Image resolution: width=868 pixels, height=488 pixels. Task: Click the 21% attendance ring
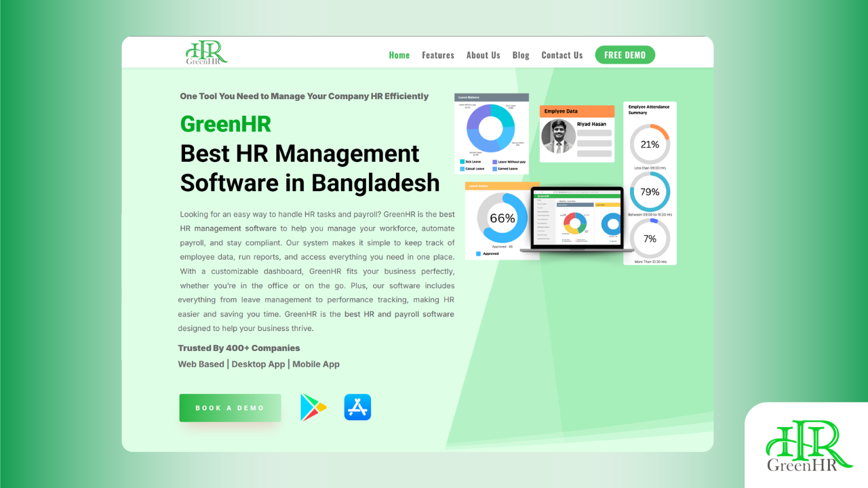pos(650,144)
